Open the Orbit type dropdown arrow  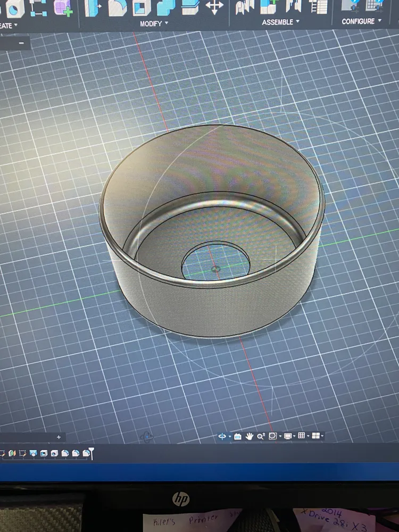click(230, 437)
